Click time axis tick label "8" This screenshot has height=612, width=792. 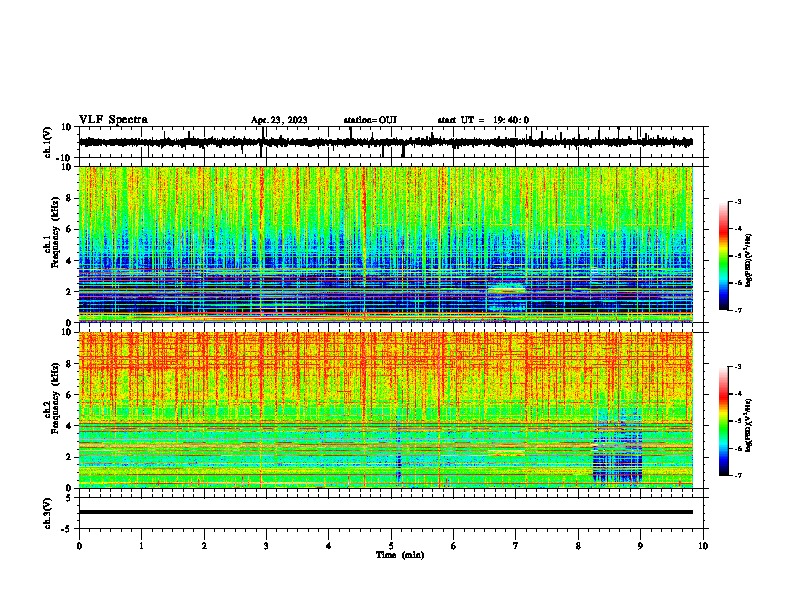coord(578,546)
